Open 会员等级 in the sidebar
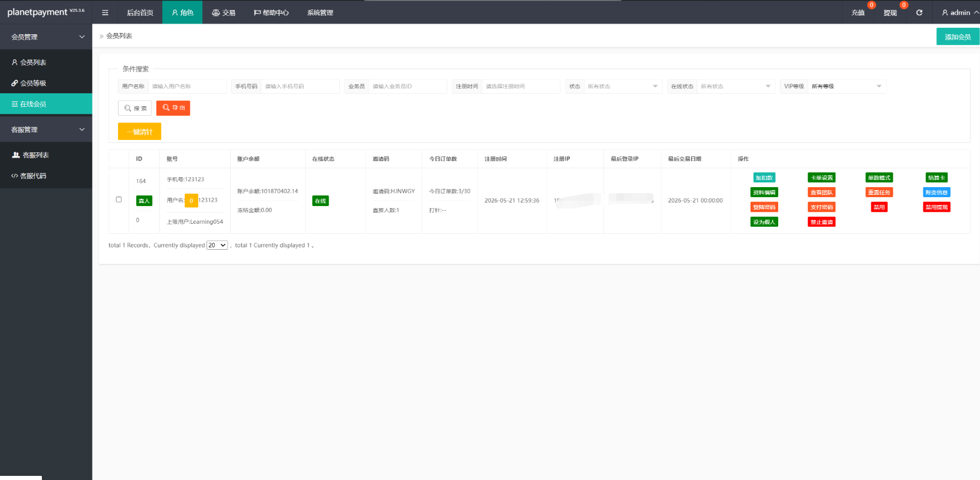 pos(46,83)
